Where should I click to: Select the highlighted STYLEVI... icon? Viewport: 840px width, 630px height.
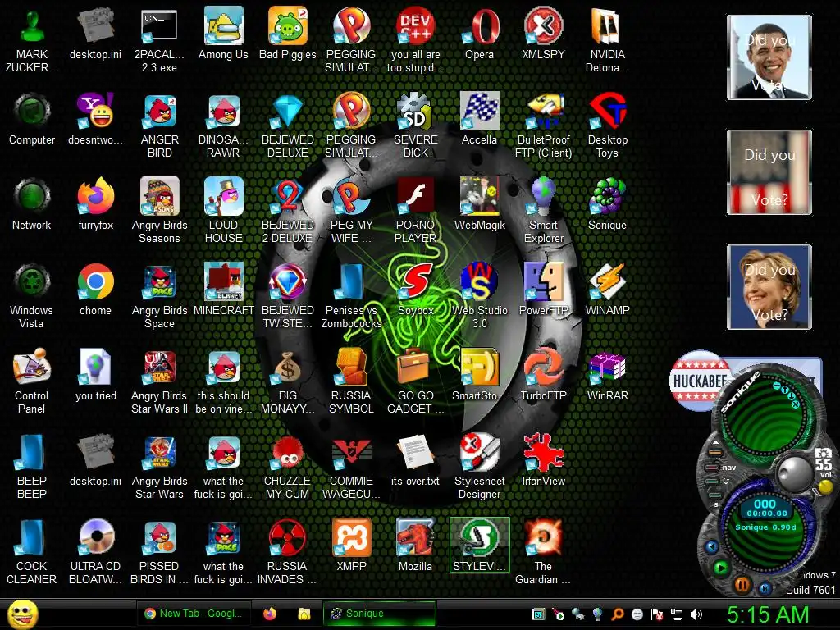point(479,545)
